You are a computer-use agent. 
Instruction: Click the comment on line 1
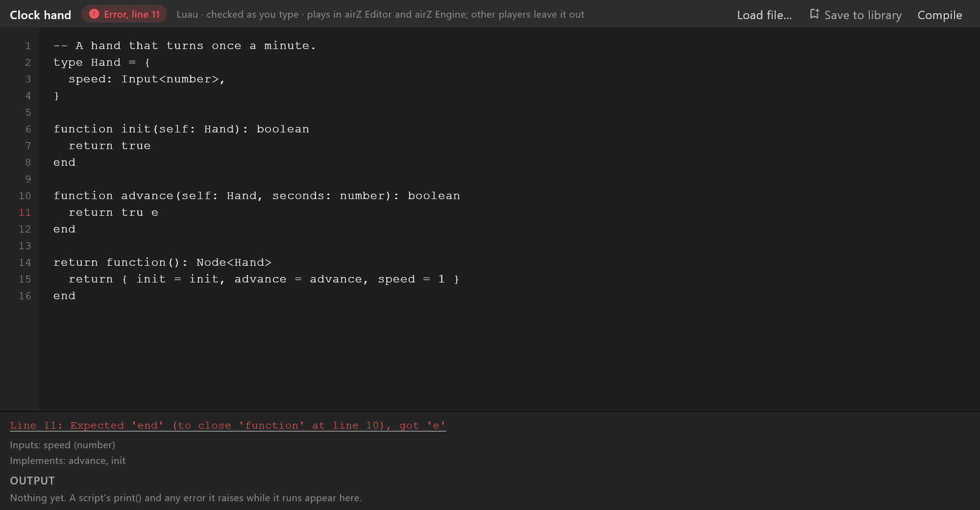pyautogui.click(x=185, y=46)
